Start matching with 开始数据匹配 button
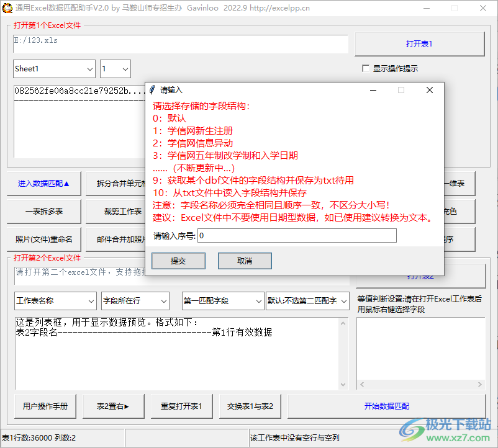Viewport: 498px width, 448px height. point(387,406)
